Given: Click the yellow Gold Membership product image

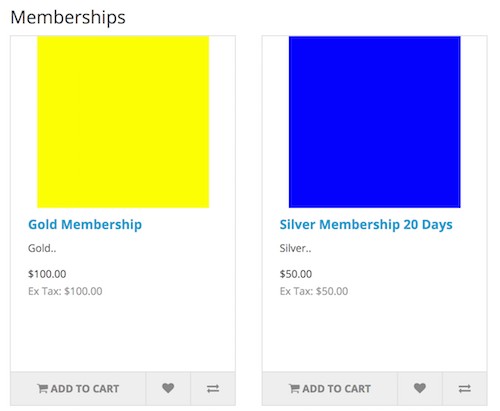Looking at the screenshot, I should [123, 122].
